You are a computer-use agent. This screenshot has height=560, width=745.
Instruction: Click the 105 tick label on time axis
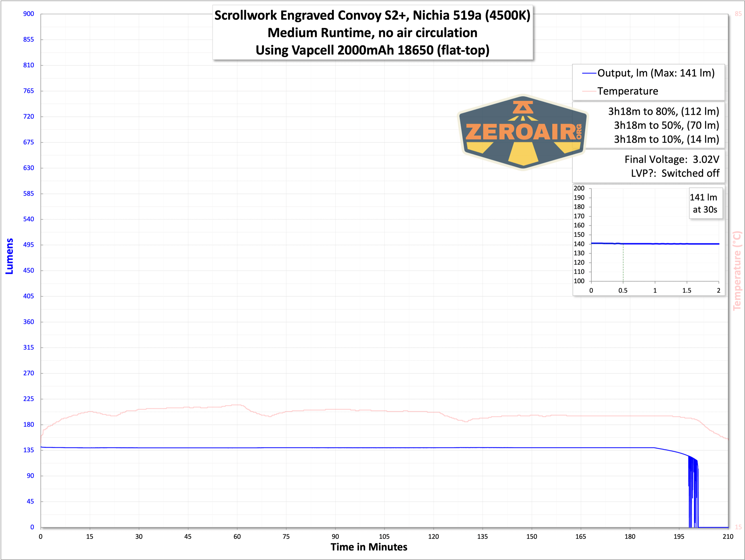coord(384,536)
